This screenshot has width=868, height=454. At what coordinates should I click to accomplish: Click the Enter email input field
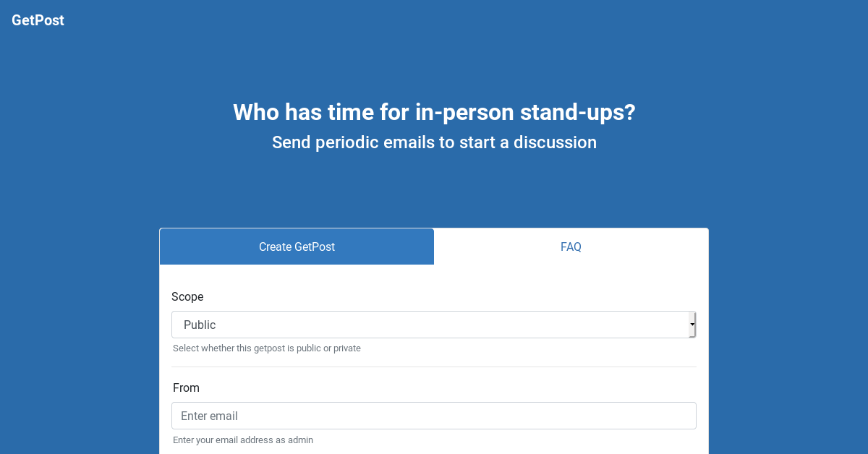[434, 416]
